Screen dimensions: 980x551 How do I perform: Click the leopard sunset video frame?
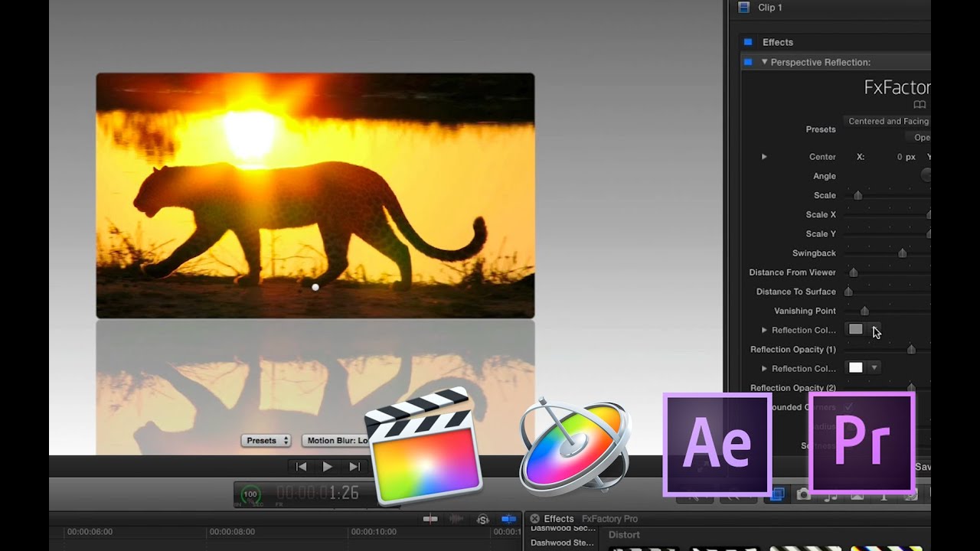(x=315, y=195)
